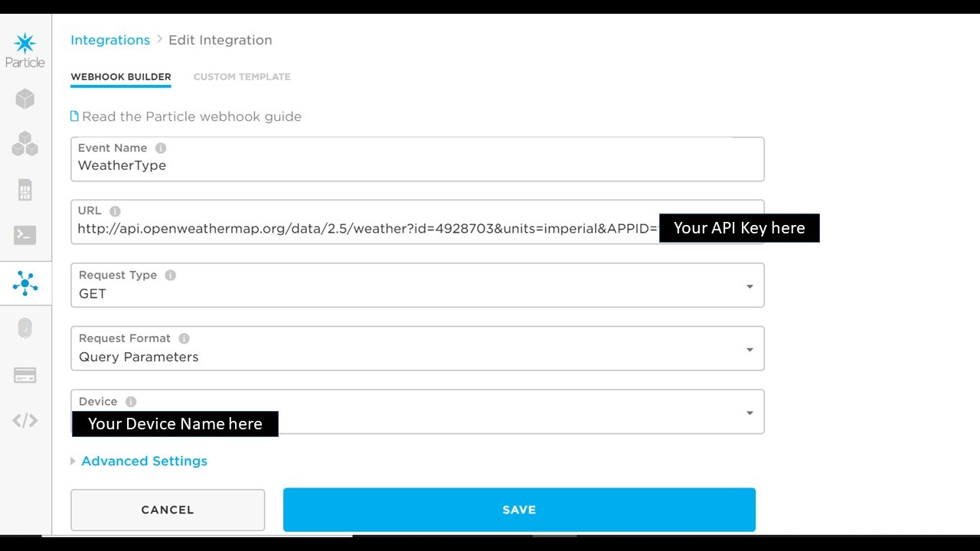Viewport: 980px width, 551px height.
Task: Open the Request Type dropdown
Action: click(417, 285)
